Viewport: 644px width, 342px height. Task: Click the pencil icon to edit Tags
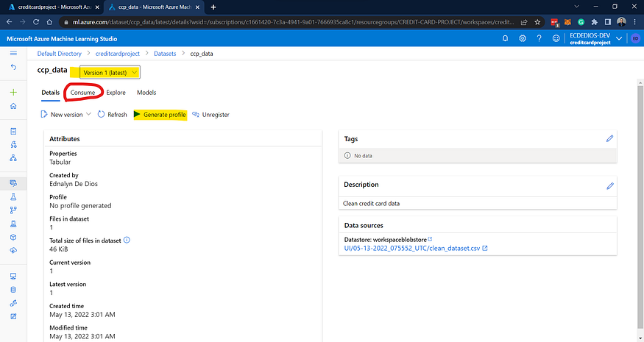[x=609, y=139]
